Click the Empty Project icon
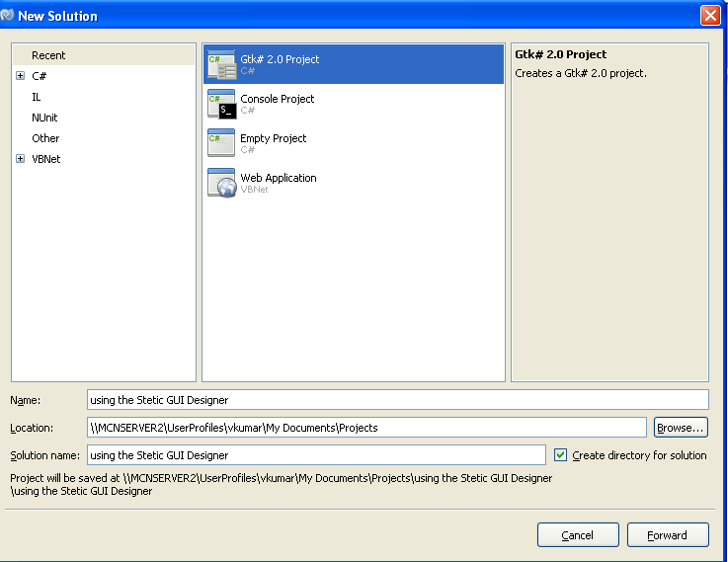The image size is (728, 562). (221, 143)
